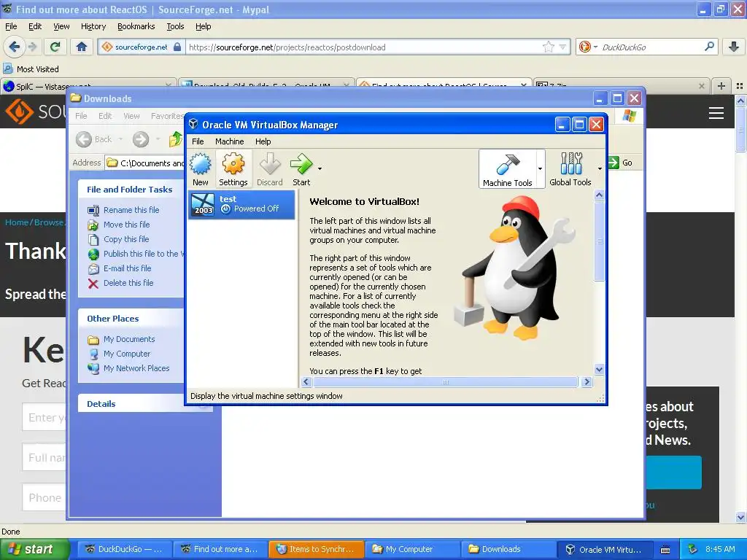Go to Mypal home page icon
The width and height of the screenshot is (747, 560).
82,47
